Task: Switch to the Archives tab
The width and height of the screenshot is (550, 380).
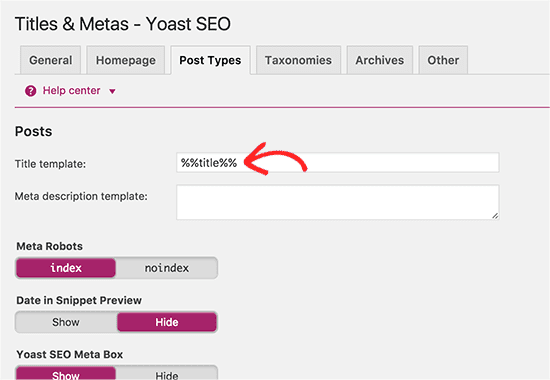Action: click(380, 60)
